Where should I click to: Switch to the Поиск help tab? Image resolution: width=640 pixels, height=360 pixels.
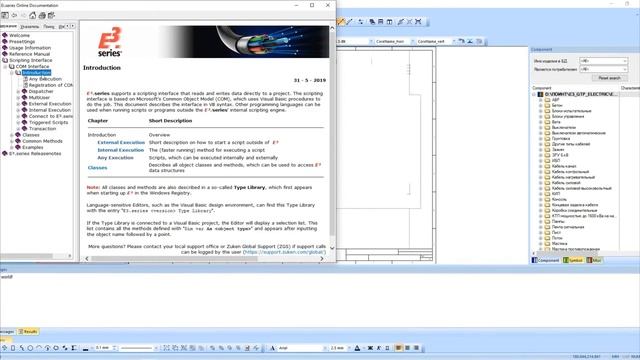tap(49, 27)
